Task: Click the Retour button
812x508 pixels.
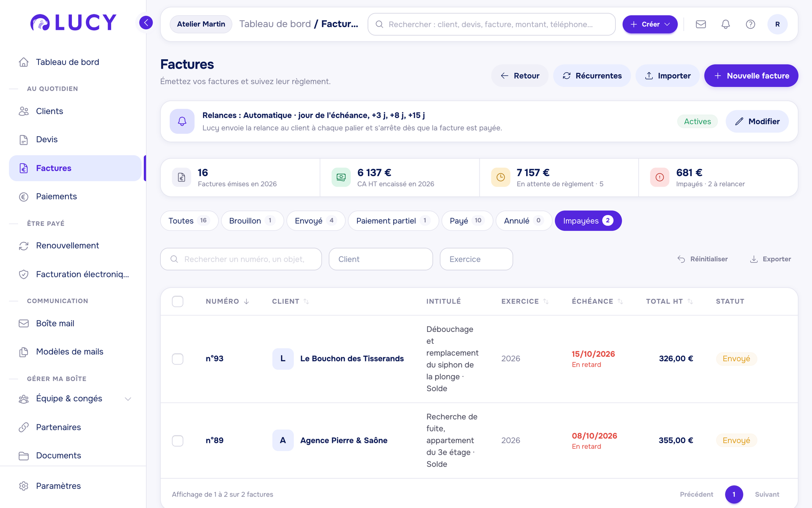Action: click(x=520, y=76)
